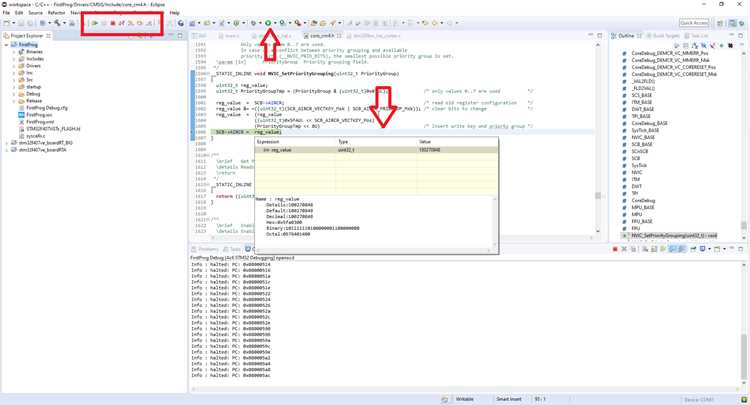Click the New file toolbar icon
This screenshot has width=750, height=405.
tap(6, 22)
